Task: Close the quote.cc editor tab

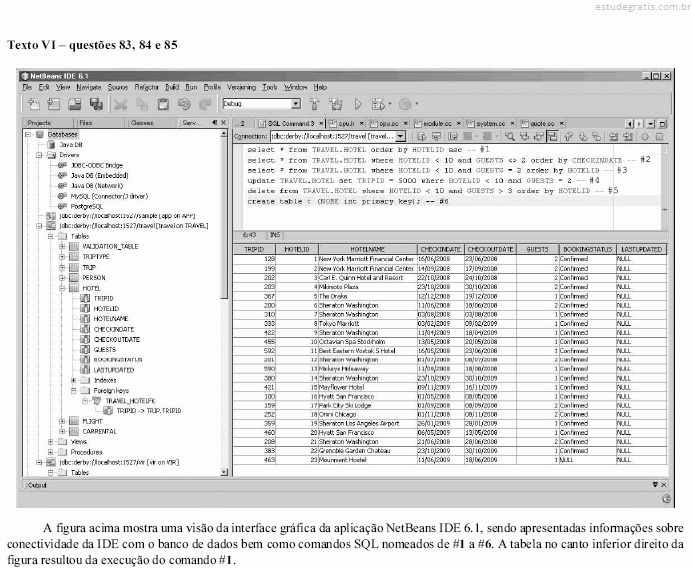Action: point(562,124)
